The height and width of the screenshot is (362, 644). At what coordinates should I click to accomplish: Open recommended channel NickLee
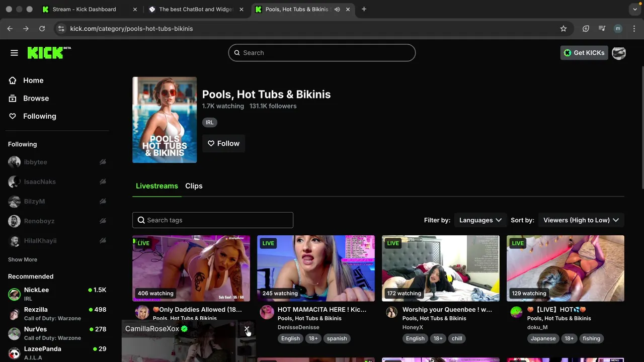coord(57,294)
